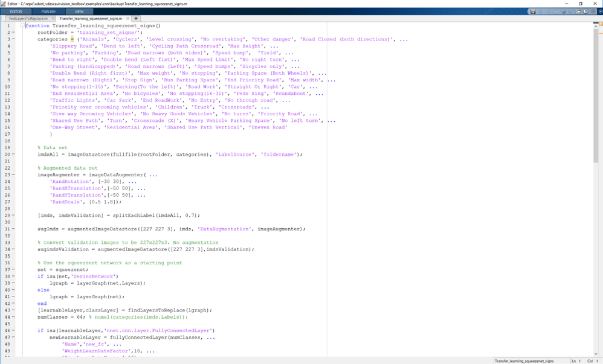Viewport: 603px width, 364px height.
Task: Open Help with the question mark icon
Action: pyautogui.click(x=585, y=11)
